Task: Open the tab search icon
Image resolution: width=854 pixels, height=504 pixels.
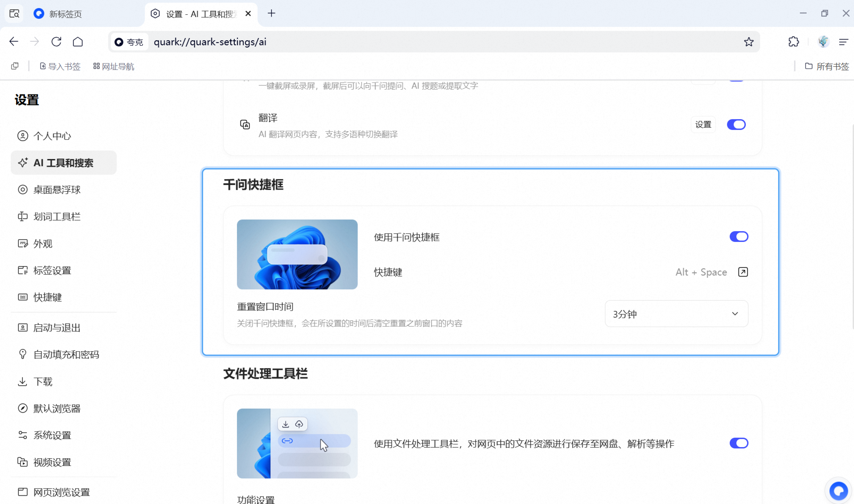Action: (14, 14)
